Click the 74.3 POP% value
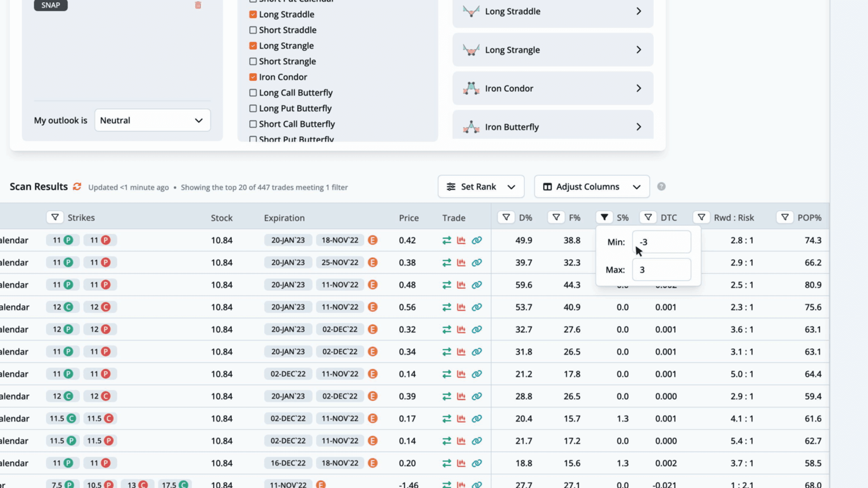The height and width of the screenshot is (488, 868). (813, 240)
